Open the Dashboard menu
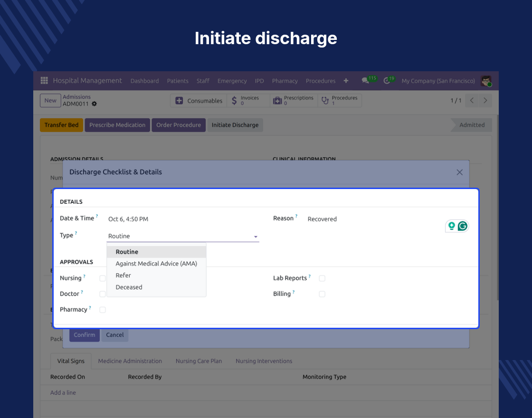The width and height of the screenshot is (532, 418). tap(144, 81)
